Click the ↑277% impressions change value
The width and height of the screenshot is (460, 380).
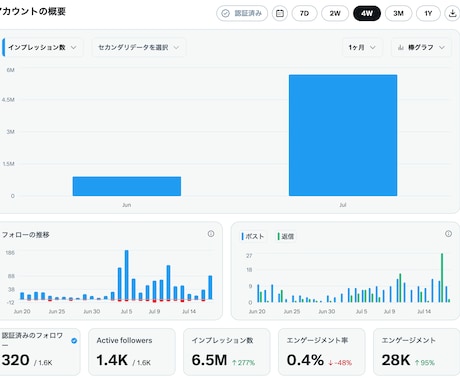[243, 362]
